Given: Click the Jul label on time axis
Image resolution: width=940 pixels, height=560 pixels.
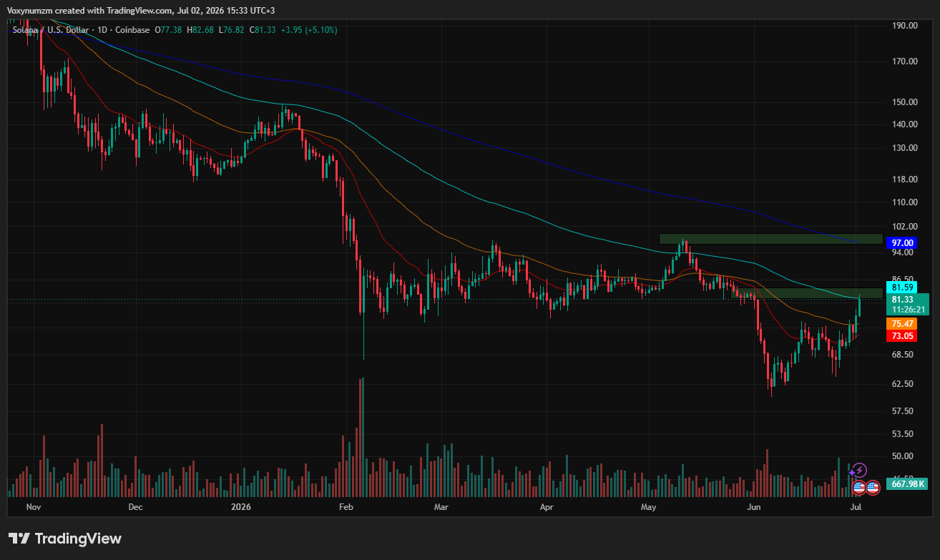Looking at the screenshot, I should click(856, 507).
